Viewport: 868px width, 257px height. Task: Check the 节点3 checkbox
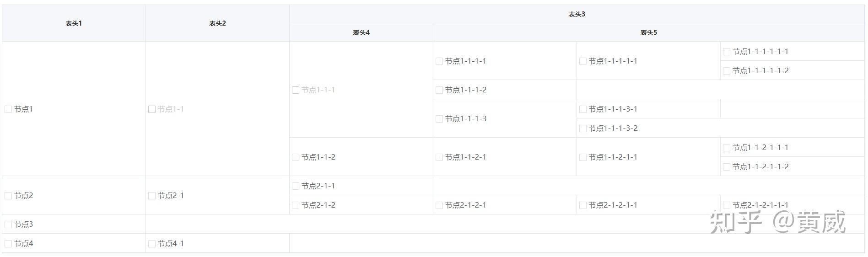click(8, 225)
